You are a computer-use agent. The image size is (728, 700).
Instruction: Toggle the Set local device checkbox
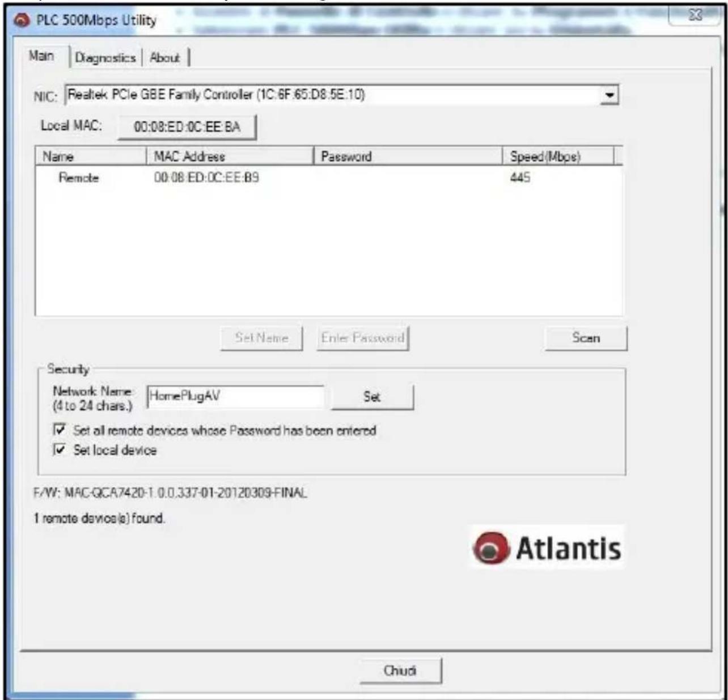coord(59,450)
